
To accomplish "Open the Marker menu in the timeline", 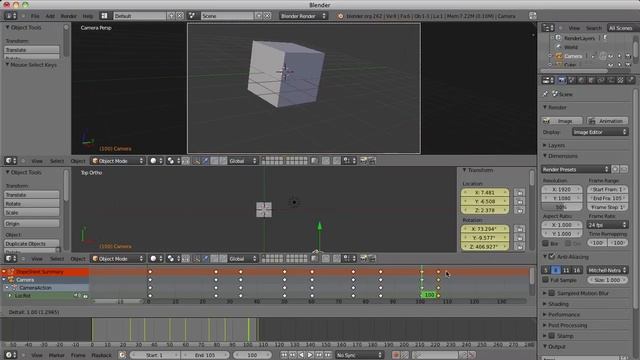I will click(57, 355).
